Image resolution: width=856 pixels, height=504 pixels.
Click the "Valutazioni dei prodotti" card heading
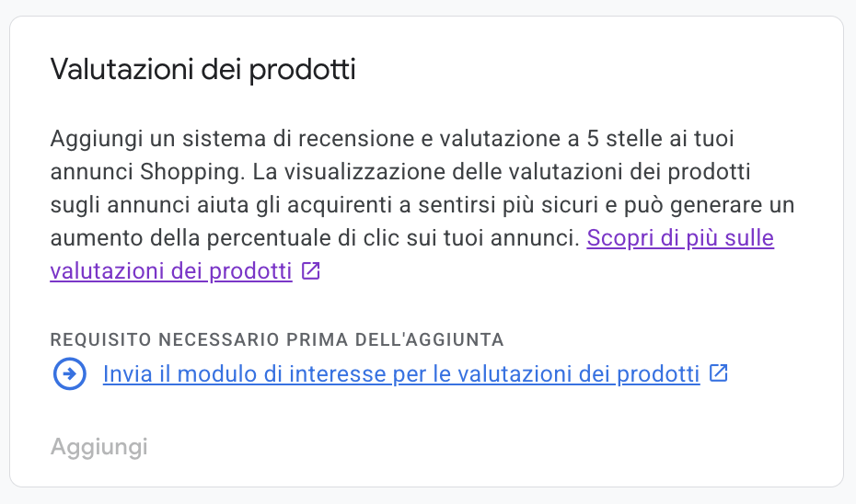coord(202,70)
